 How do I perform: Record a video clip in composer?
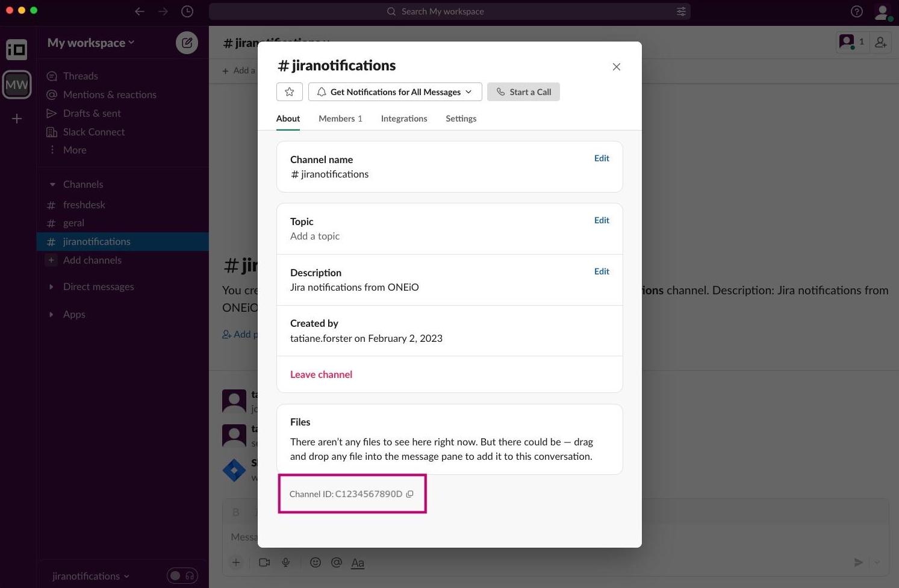pos(264,562)
